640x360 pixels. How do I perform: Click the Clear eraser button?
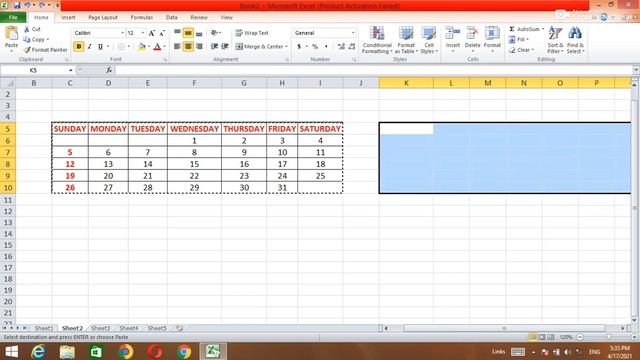521,50
